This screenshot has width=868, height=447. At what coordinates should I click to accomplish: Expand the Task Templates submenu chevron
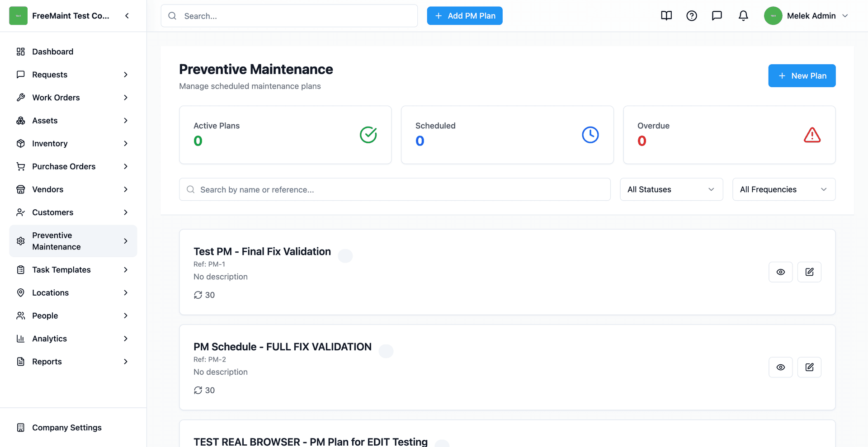tap(126, 270)
